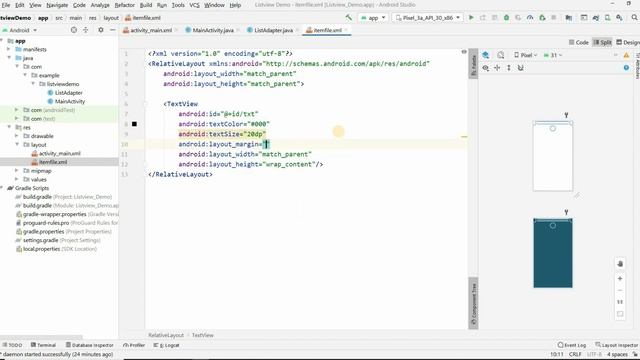Click the orientation for preview icon
640x360 pixels.
500,55
